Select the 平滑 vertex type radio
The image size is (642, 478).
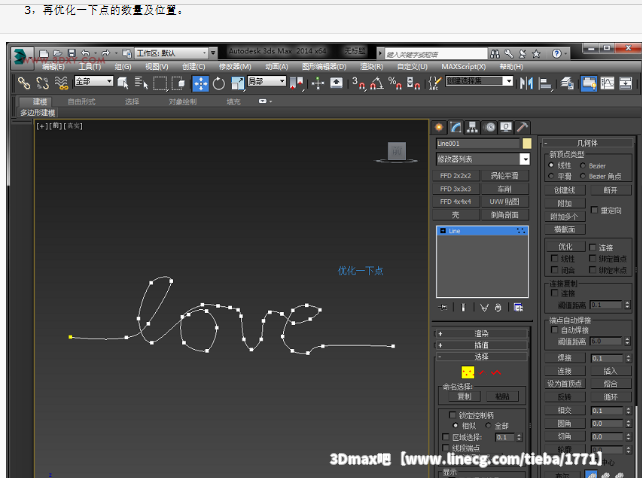551,176
